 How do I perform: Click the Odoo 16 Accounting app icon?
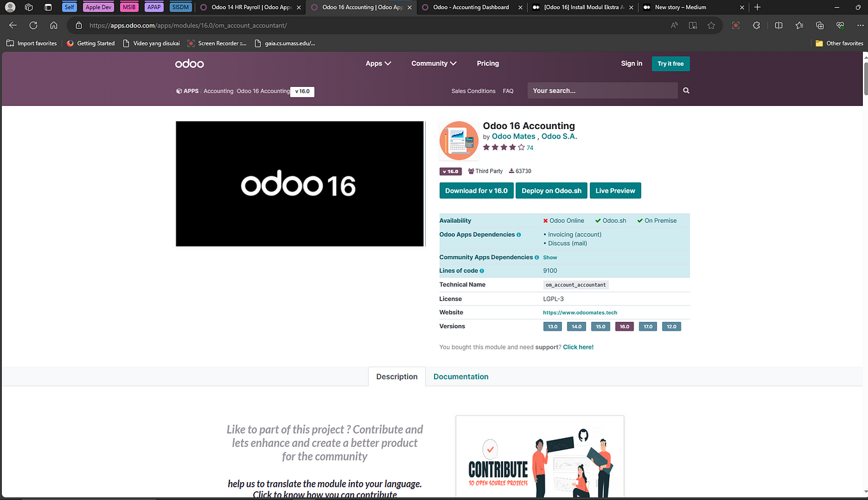[x=459, y=140]
